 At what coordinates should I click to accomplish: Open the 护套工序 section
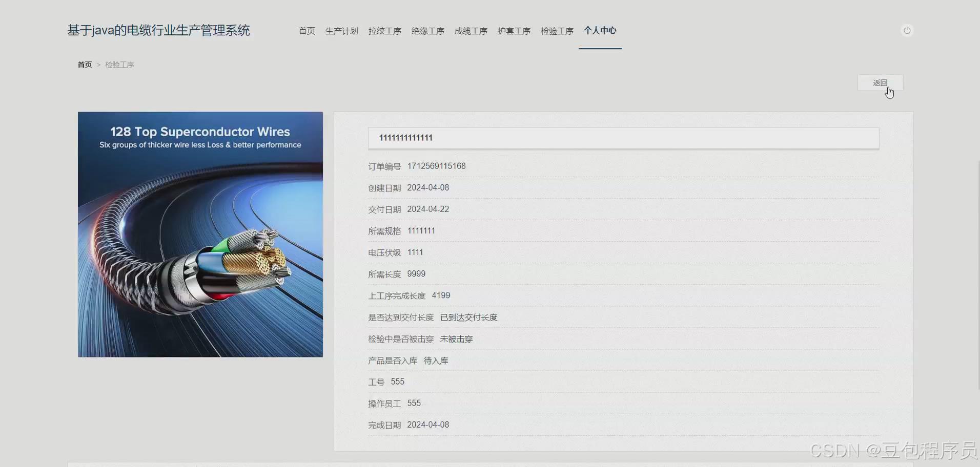[514, 31]
